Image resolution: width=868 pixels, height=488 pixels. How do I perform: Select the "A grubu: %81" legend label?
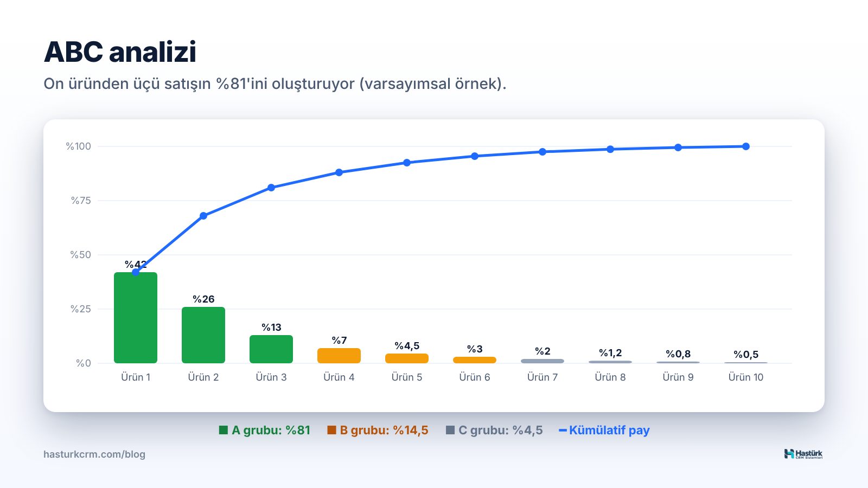(x=271, y=430)
